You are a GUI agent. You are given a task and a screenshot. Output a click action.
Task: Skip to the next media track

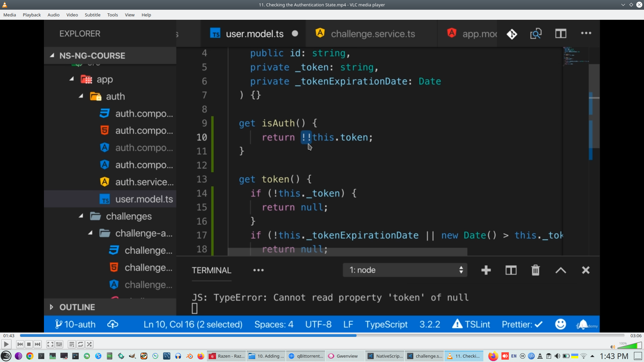(38, 344)
